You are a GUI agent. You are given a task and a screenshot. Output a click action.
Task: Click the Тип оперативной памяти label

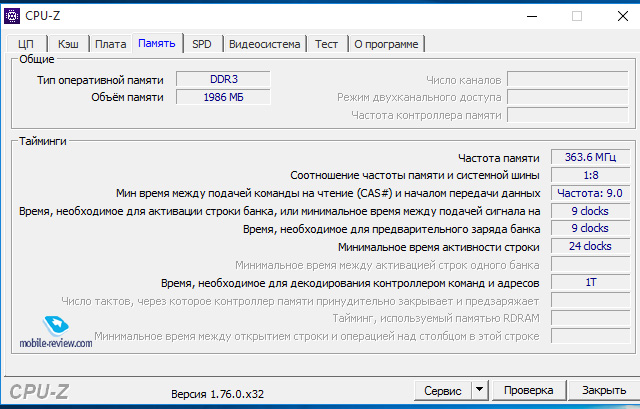coord(100,80)
